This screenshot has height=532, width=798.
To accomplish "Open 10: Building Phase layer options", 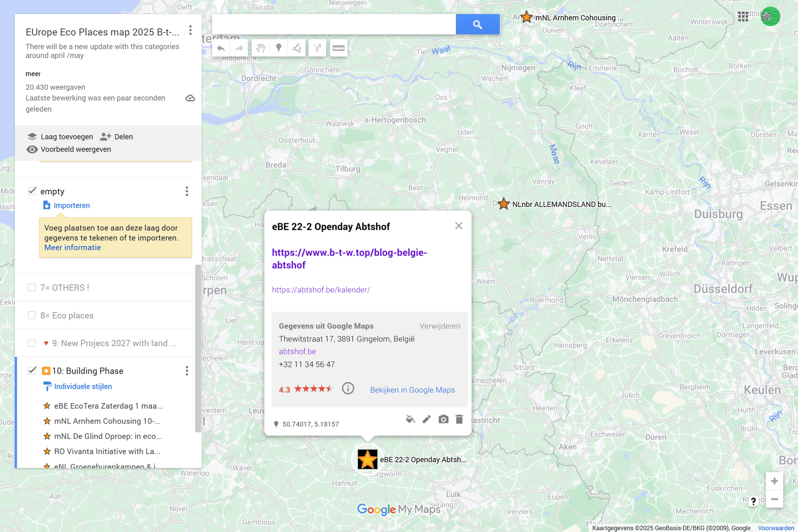I will point(187,371).
